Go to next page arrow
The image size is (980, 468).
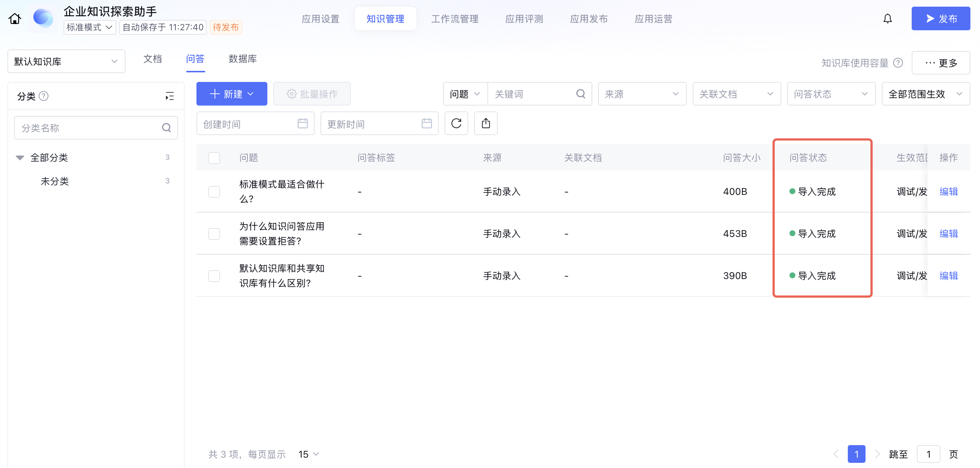click(877, 454)
